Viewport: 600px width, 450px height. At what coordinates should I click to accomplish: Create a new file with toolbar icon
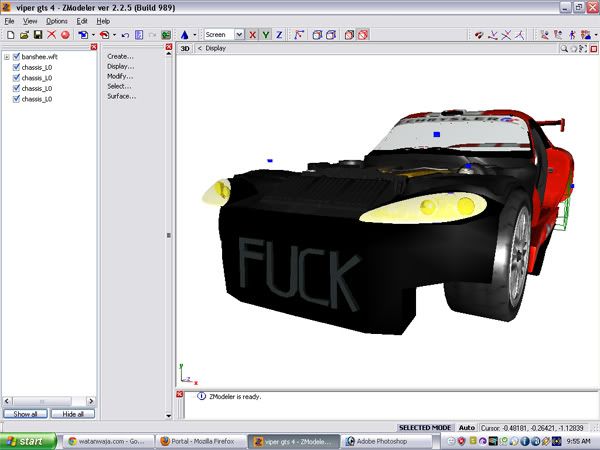click(11, 35)
